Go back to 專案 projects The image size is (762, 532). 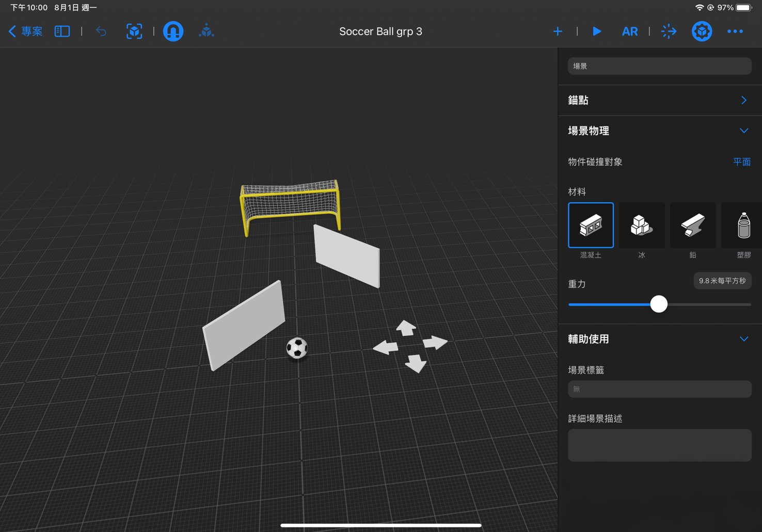tap(26, 31)
